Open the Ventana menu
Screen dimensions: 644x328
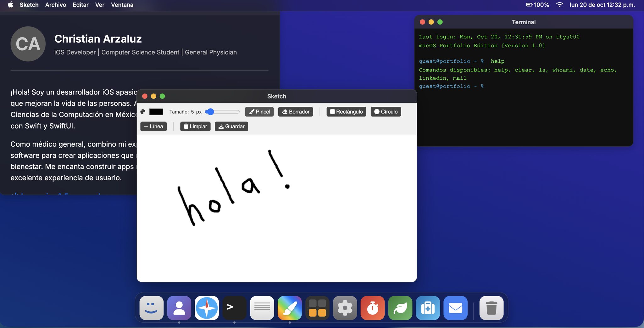(122, 5)
